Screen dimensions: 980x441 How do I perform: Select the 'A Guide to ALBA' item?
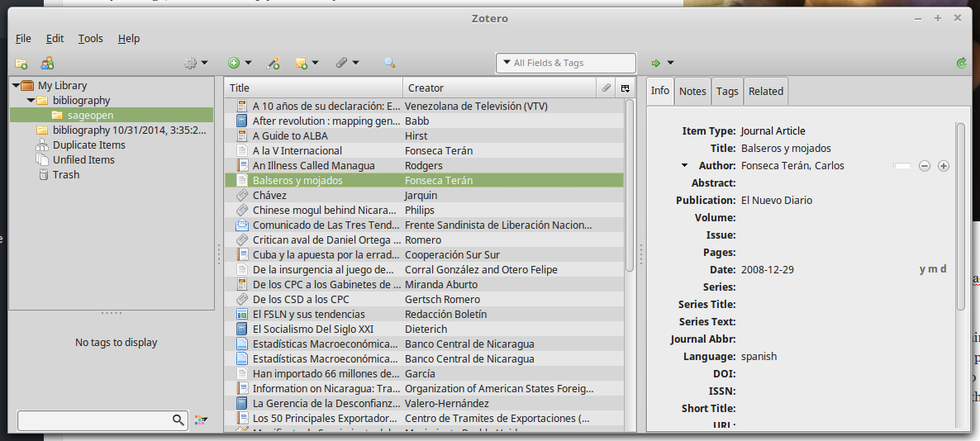425,135
